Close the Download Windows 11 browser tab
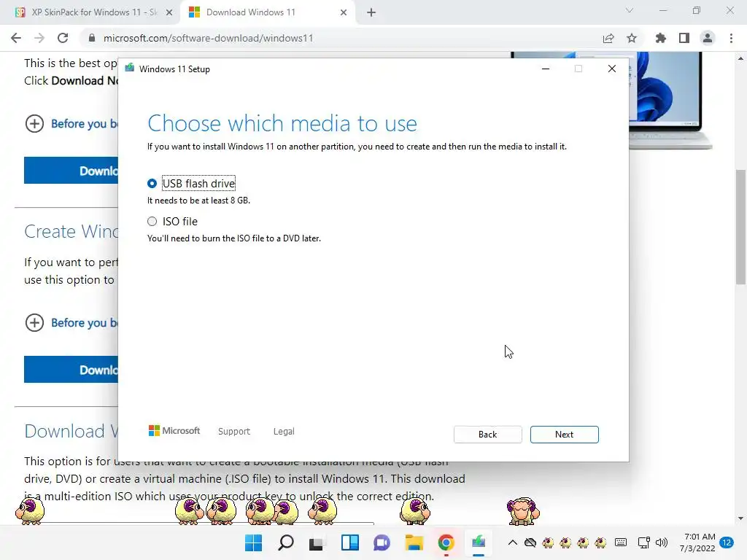Screen dimensions: 747x560 click(x=344, y=13)
